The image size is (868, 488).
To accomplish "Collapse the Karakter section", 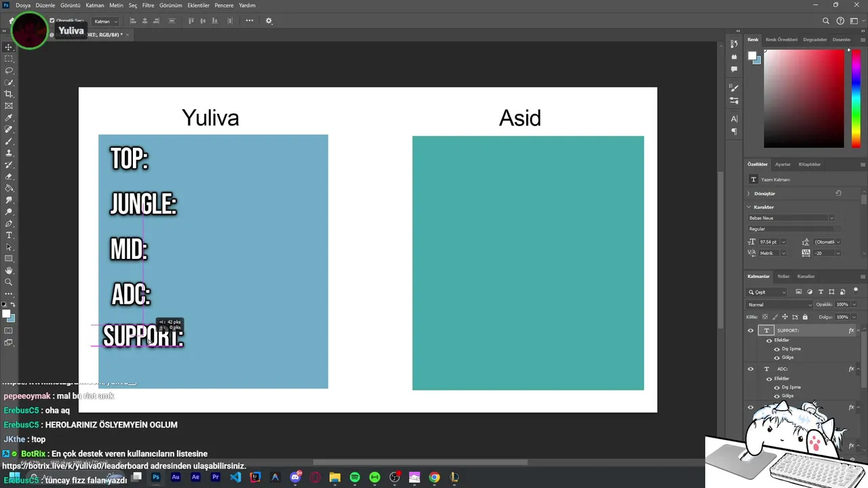I will pyautogui.click(x=749, y=207).
